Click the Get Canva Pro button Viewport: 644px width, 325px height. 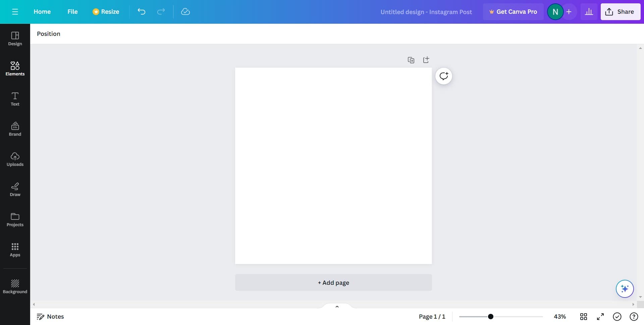point(513,11)
